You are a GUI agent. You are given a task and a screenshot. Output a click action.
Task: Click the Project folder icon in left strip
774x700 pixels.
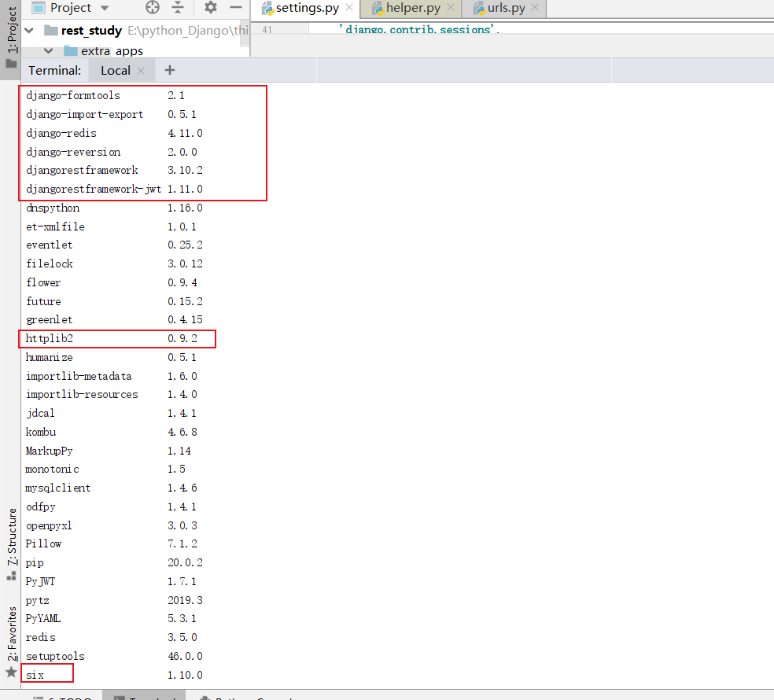[x=11, y=63]
